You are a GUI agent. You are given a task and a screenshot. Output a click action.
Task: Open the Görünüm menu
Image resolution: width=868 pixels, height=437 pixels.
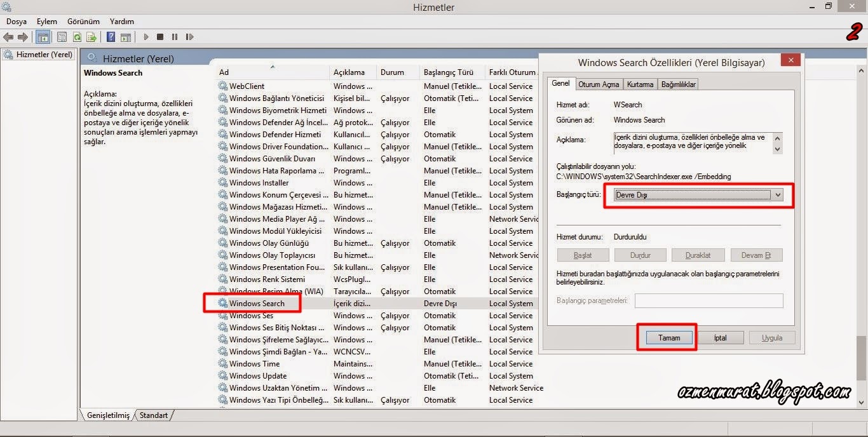(83, 21)
